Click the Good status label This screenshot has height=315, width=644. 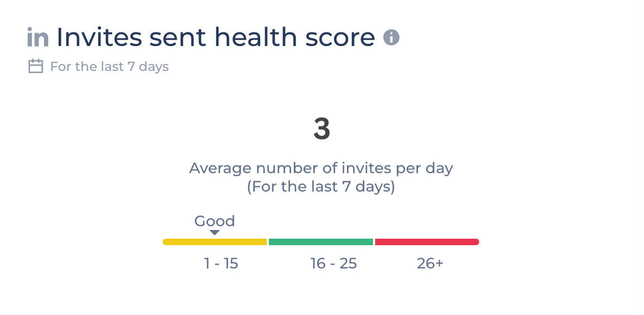(214, 221)
